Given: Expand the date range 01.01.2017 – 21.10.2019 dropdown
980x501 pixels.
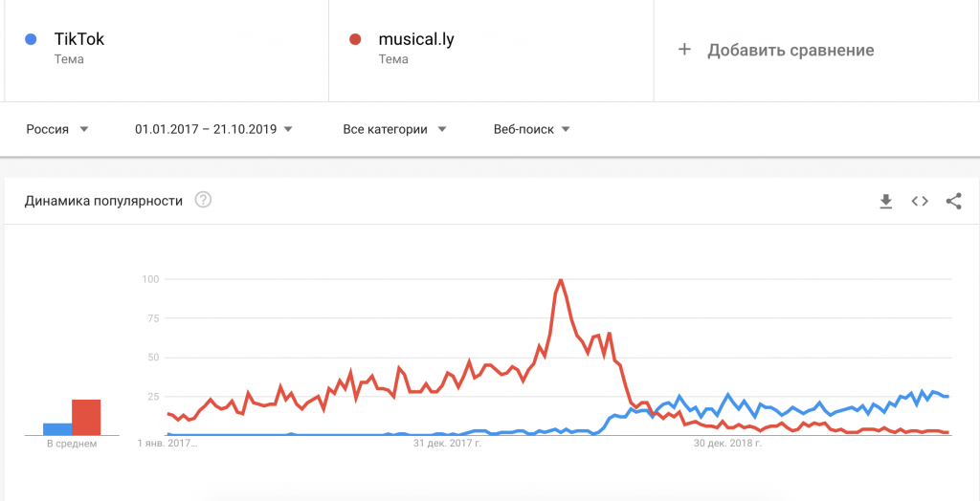Looking at the screenshot, I should pyautogui.click(x=213, y=129).
